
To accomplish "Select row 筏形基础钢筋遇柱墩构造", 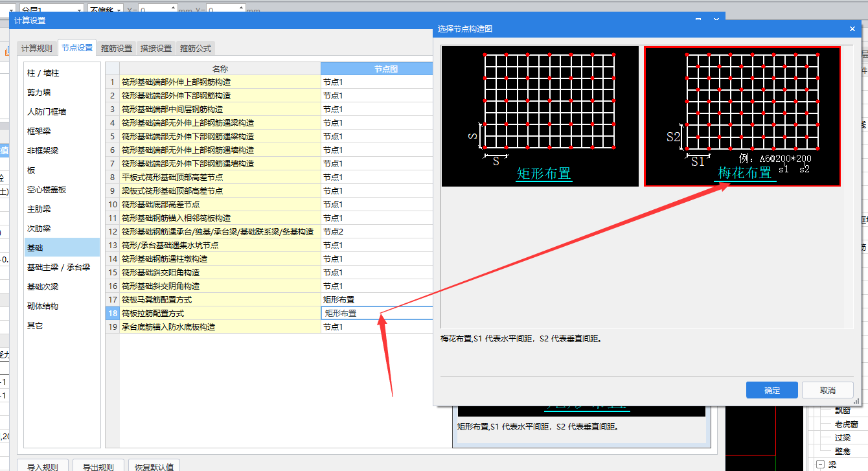I will [x=220, y=259].
